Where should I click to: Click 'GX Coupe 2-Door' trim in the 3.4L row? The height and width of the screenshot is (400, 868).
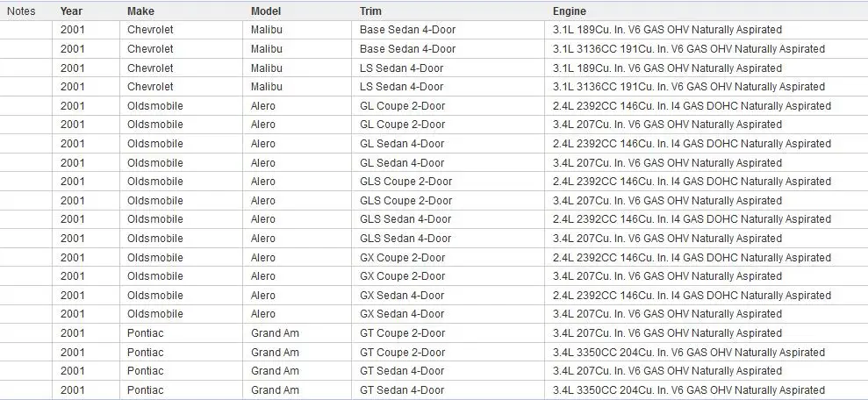[403, 276]
